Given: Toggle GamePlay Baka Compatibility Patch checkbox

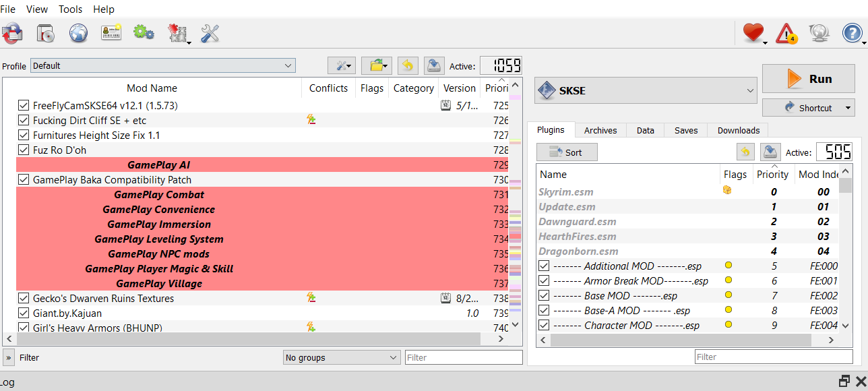Looking at the screenshot, I should [x=24, y=179].
